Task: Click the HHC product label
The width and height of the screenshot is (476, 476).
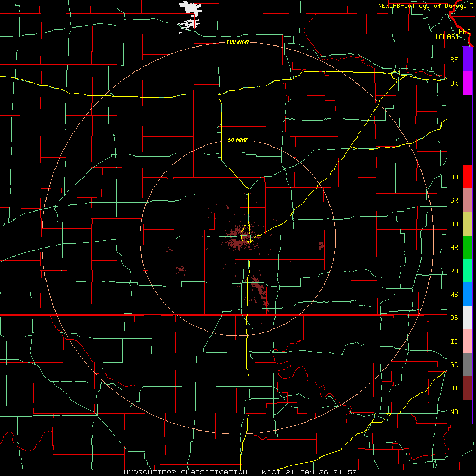Action: coord(464,32)
